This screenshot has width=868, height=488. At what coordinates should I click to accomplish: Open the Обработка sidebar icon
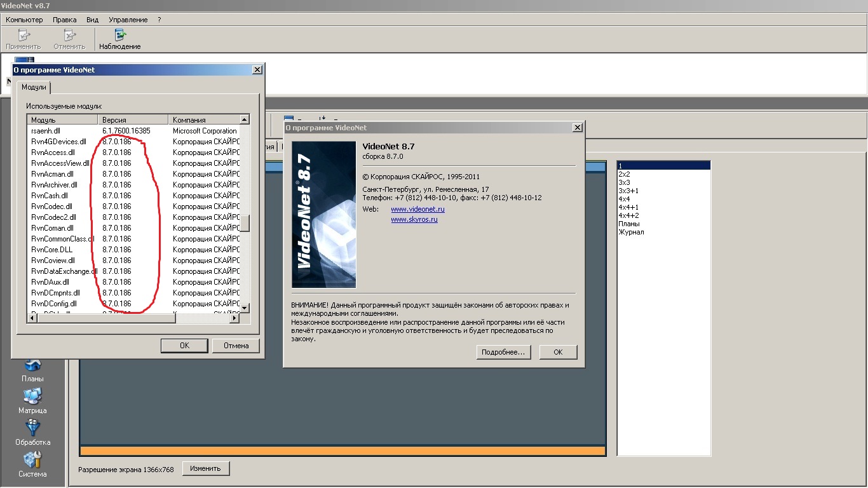pos(32,429)
